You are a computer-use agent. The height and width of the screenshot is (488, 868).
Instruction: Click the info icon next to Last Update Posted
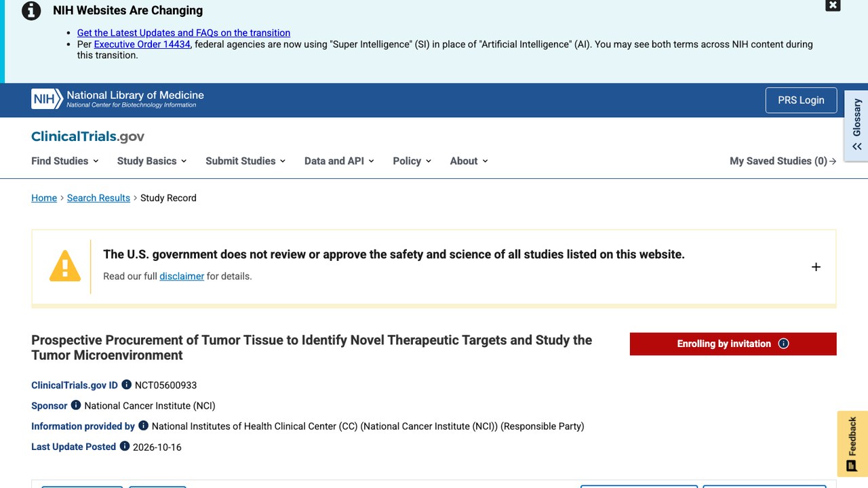point(125,446)
